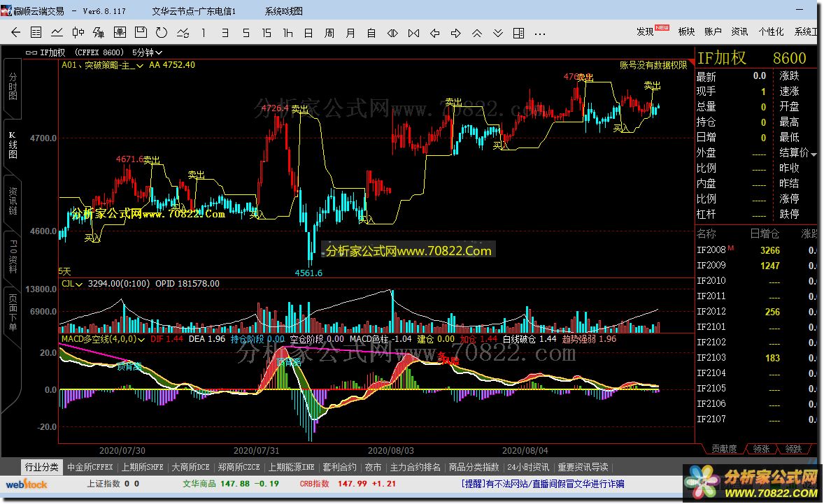Open the 账户 menu
This screenshot has height=504, width=824.
[713, 31]
